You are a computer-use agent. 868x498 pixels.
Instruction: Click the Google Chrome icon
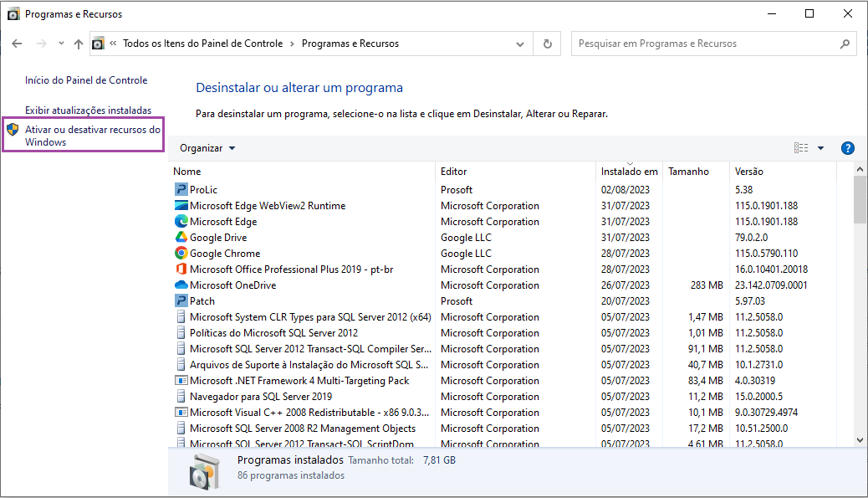click(181, 253)
